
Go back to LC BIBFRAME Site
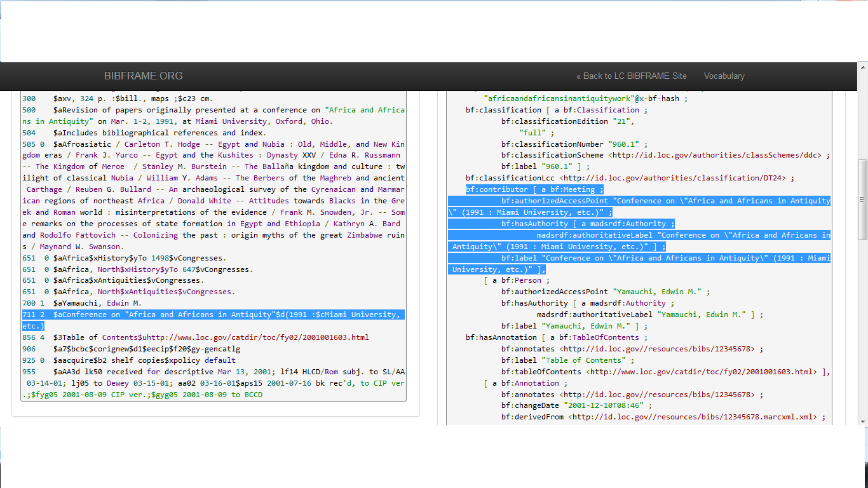click(632, 76)
